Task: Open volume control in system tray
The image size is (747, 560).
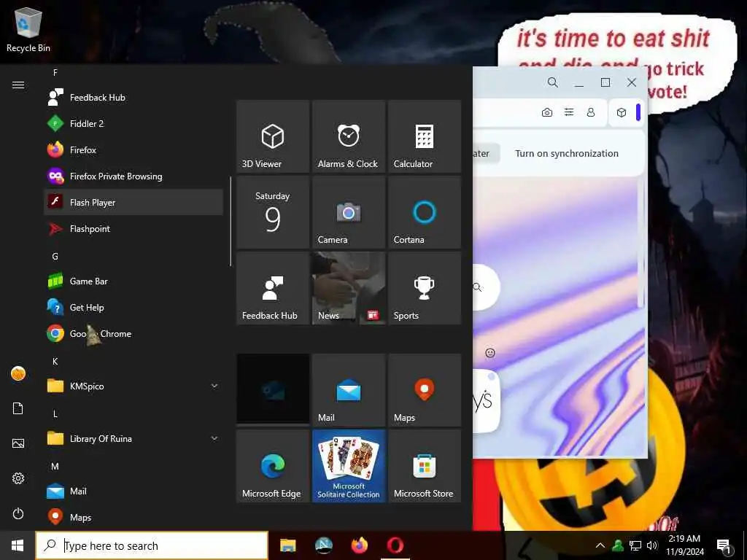Action: (651, 545)
